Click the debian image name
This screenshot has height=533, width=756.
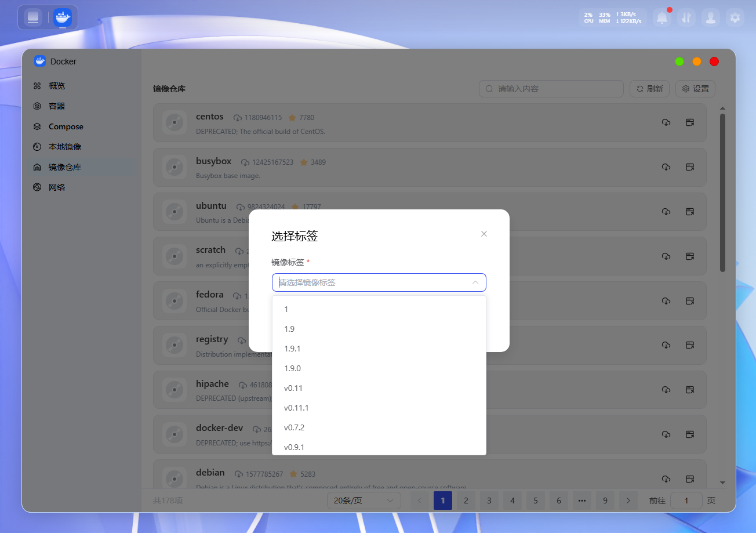[x=210, y=473]
